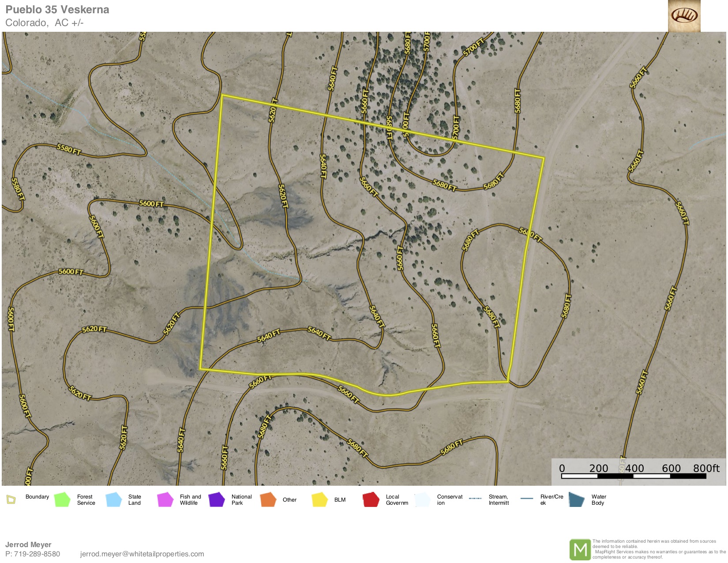Click the Stream, Intermittent dashed line symbol
This screenshot has height=563, width=728.
475,499
